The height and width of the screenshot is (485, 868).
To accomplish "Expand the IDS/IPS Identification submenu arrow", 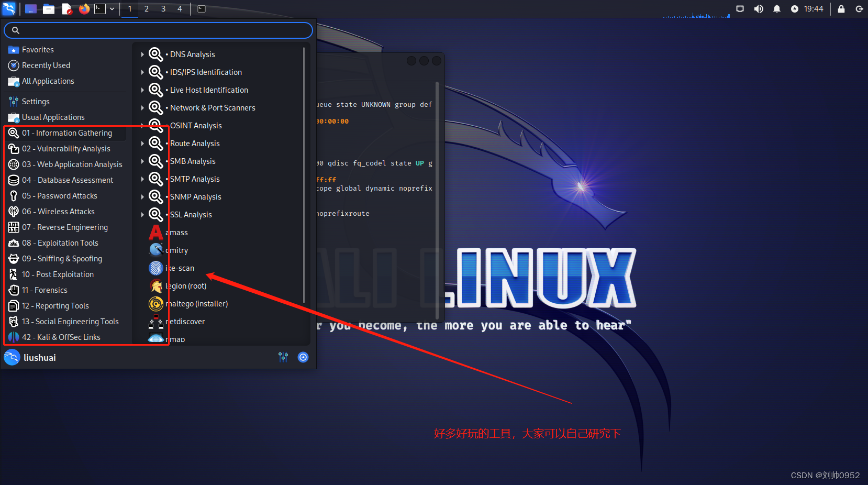I will [x=142, y=72].
